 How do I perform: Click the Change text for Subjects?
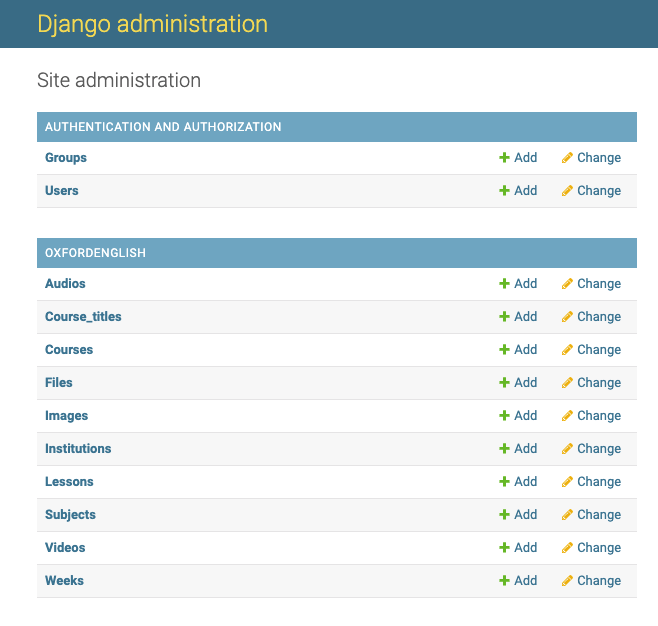pyautogui.click(x=599, y=515)
